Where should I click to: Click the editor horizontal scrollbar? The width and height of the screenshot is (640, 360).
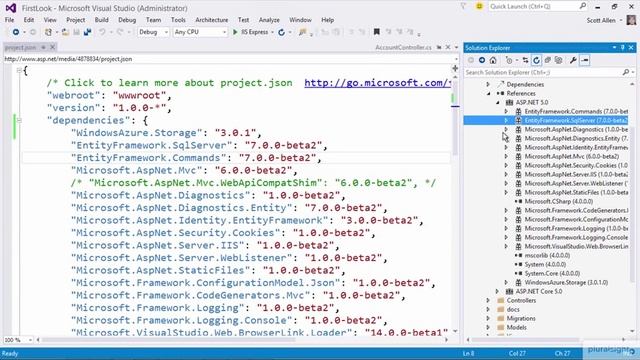coord(168,340)
